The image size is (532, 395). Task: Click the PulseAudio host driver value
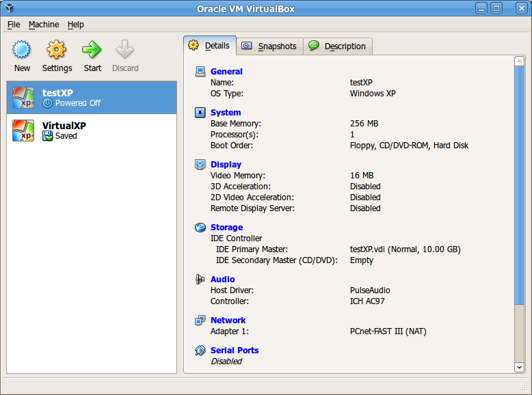370,290
